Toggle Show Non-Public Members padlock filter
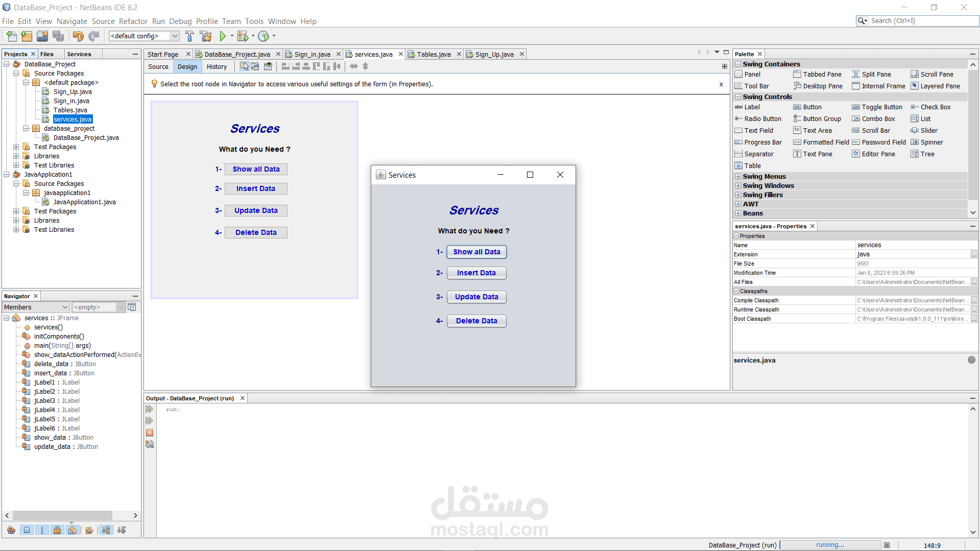980x551 pixels. (x=57, y=530)
